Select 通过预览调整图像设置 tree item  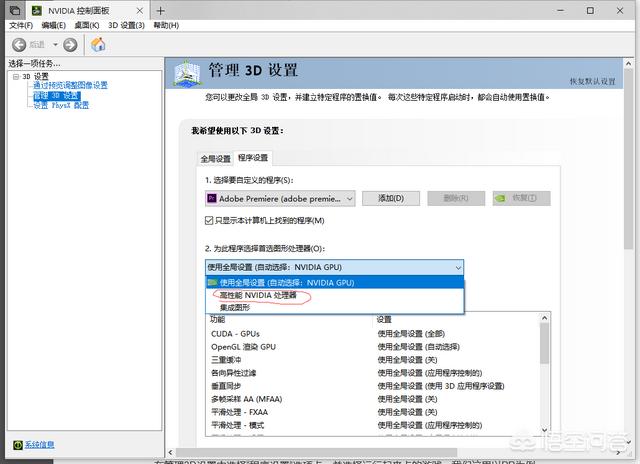pyautogui.click(x=70, y=85)
